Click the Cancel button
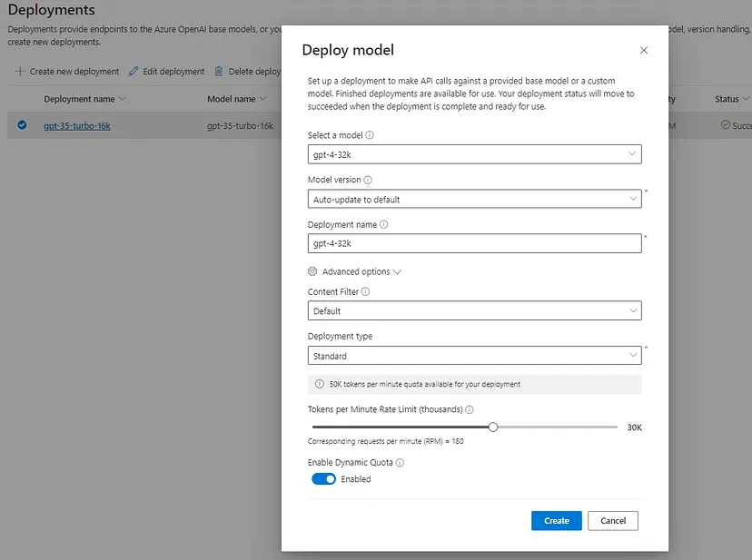Viewport: 752px width, 560px height. coord(613,521)
